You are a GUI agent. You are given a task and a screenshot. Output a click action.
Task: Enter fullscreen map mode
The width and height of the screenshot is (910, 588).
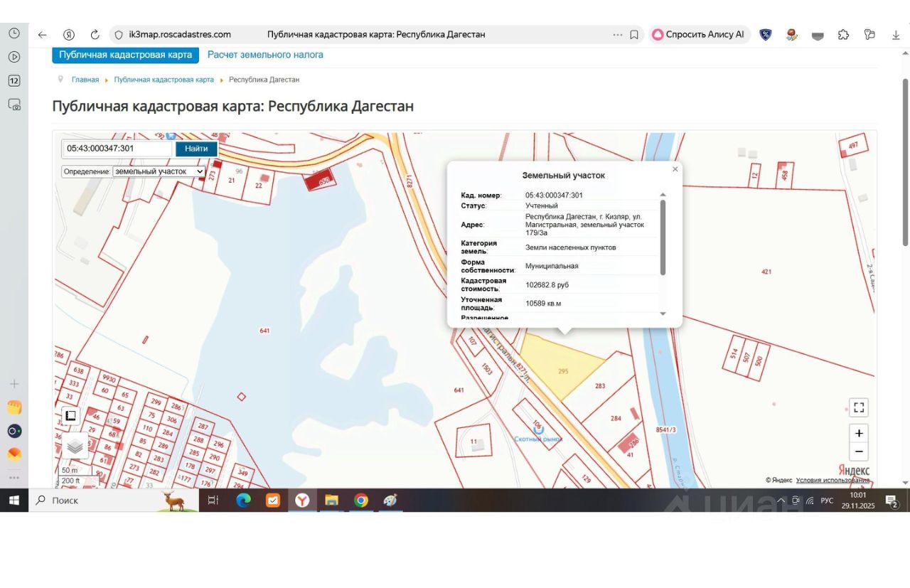[x=859, y=407]
